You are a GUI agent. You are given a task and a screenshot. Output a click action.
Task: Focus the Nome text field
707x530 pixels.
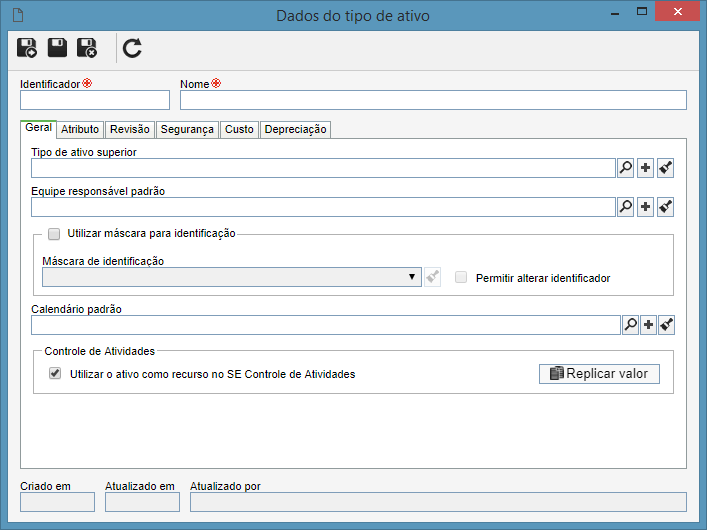(x=433, y=100)
